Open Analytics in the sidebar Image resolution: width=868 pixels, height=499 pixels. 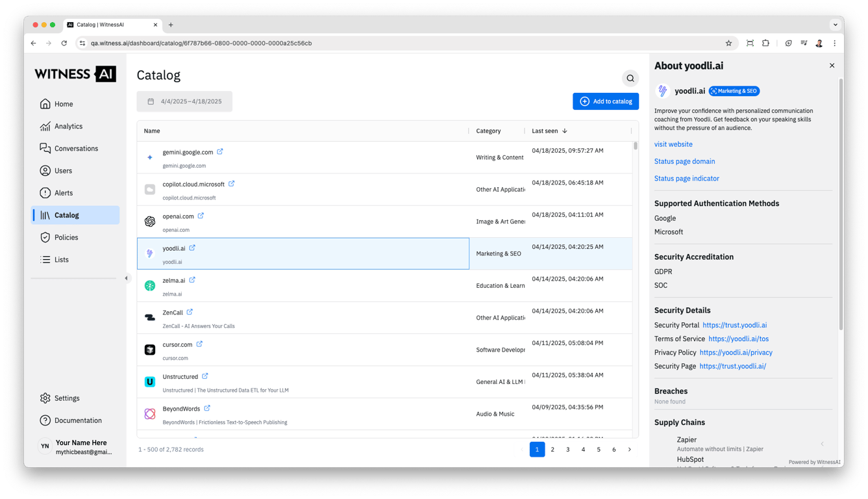coord(75,126)
